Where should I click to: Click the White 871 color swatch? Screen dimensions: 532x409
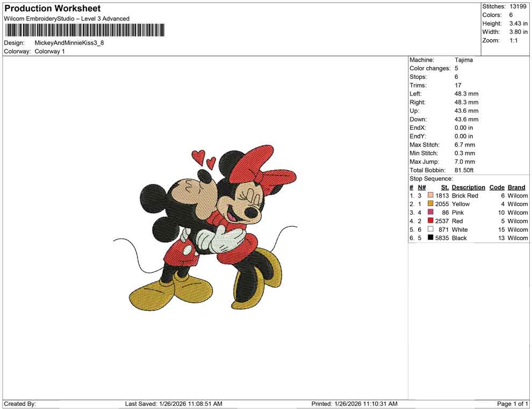(x=432, y=229)
